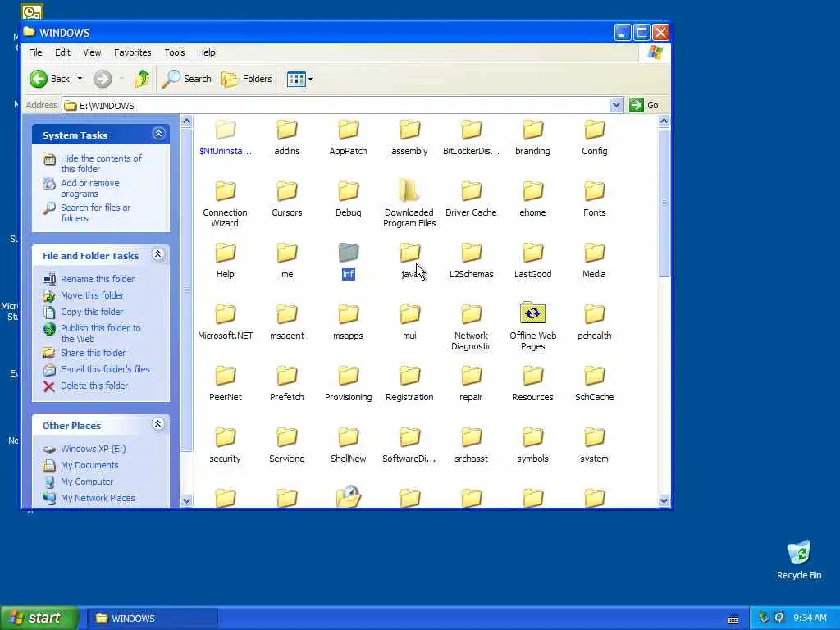
Task: Click Rename this folder
Action: [89, 279]
